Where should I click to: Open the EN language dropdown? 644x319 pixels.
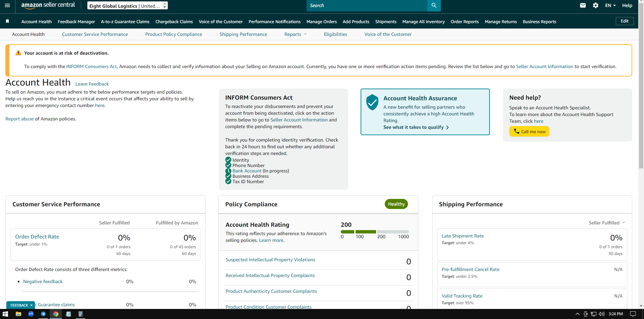[x=610, y=5]
